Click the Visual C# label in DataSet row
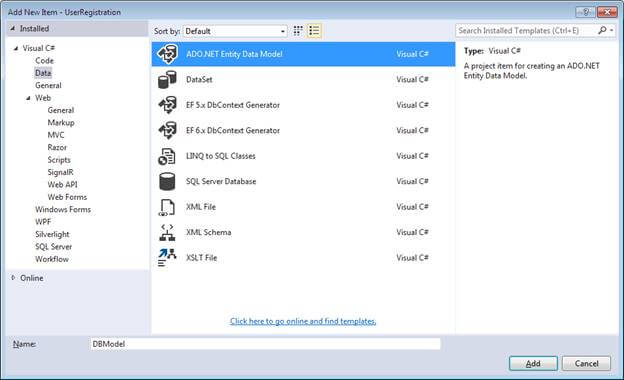Image resolution: width=624 pixels, height=380 pixels. point(412,80)
